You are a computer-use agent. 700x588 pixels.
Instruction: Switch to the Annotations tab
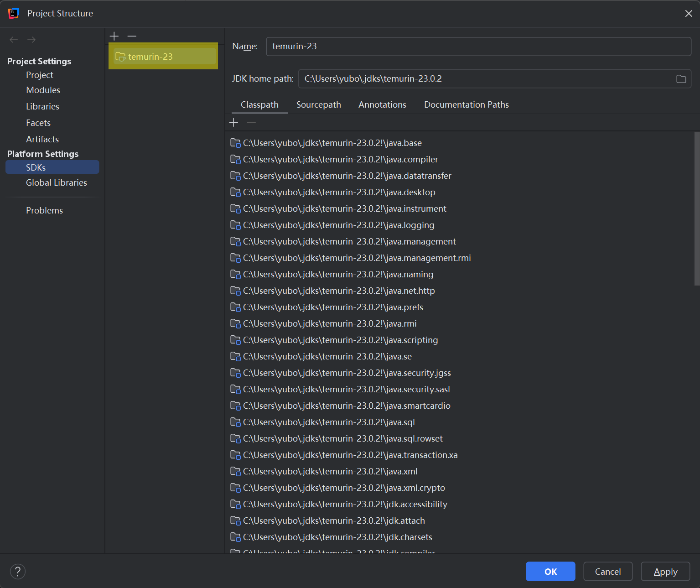pyautogui.click(x=382, y=104)
